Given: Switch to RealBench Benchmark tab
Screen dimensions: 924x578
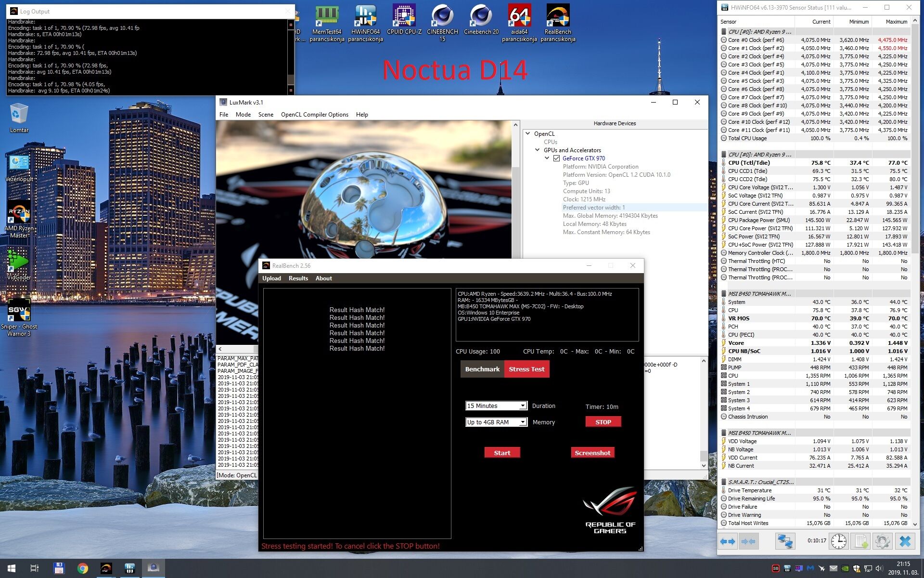Looking at the screenshot, I should point(482,369).
